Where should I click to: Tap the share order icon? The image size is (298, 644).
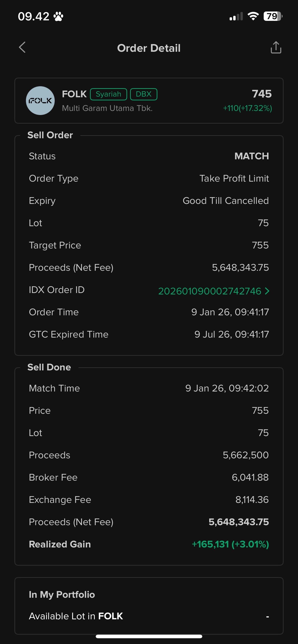pyautogui.click(x=276, y=47)
